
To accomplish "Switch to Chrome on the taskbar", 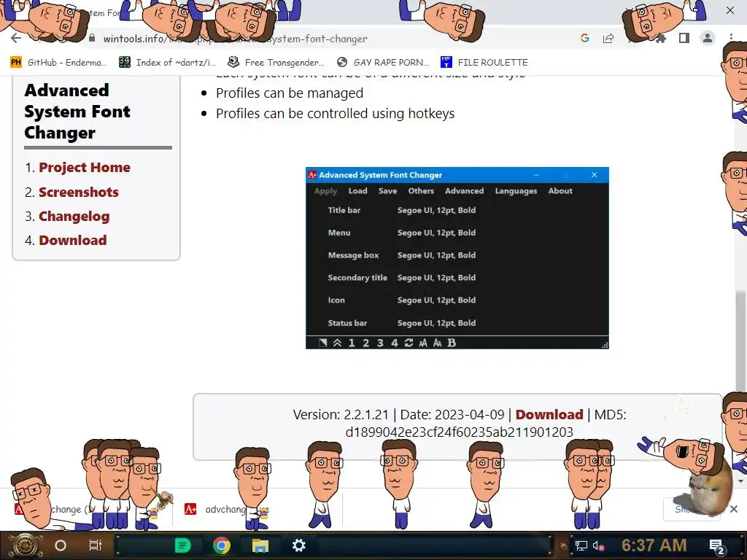I will pos(222,545).
